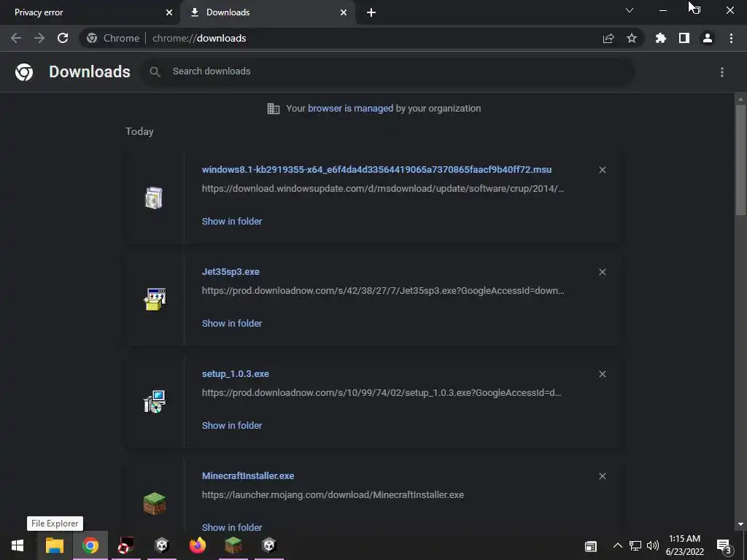Open the taskbar clock and date
The height and width of the screenshot is (560, 747).
[x=684, y=545]
